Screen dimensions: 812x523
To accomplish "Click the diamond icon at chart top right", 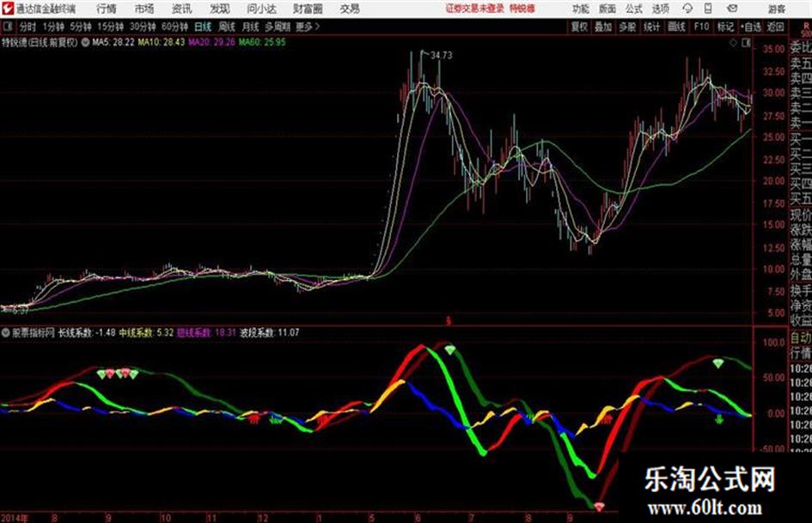I will [x=733, y=43].
